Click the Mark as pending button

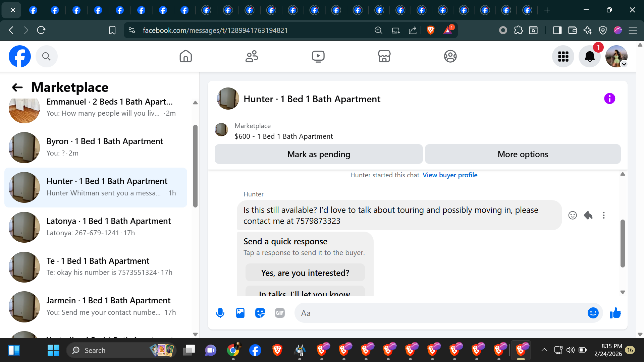tap(318, 154)
